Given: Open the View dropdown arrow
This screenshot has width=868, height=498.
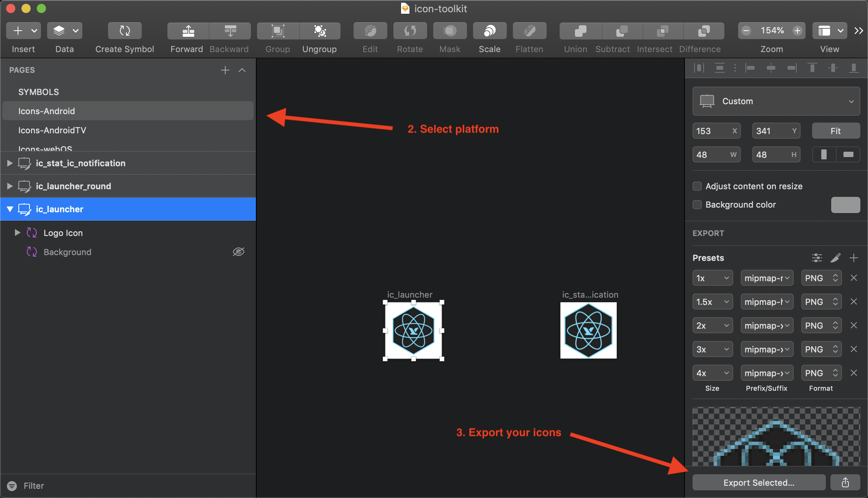Looking at the screenshot, I should (840, 31).
